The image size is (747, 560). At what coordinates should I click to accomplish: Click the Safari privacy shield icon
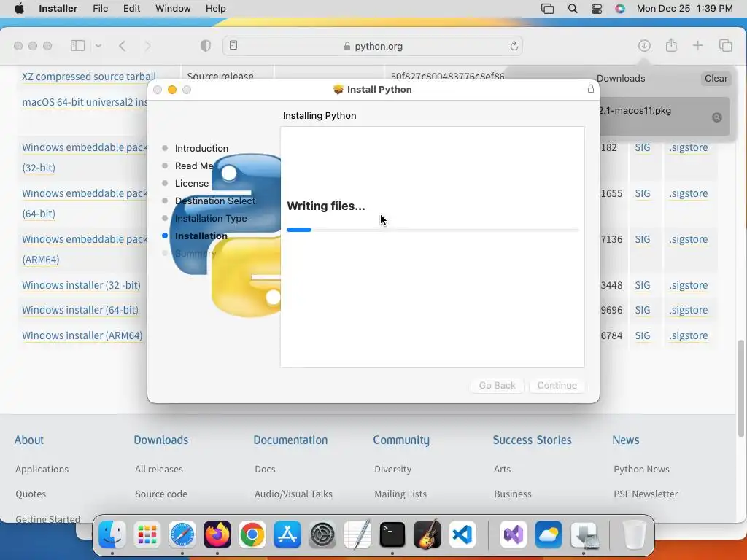click(x=205, y=46)
